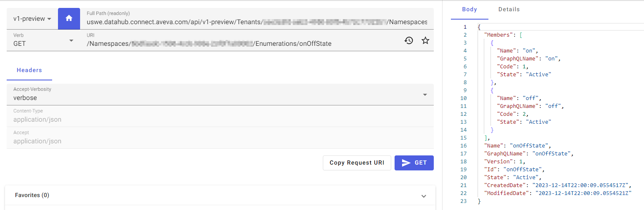Screen dimensions: 644x210
Task: Click the send arrow icon on GET button
Action: (x=406, y=163)
